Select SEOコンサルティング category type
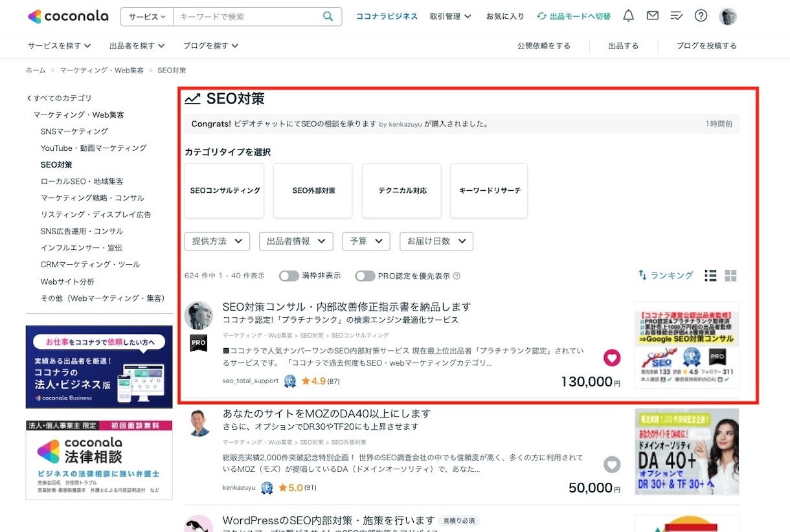This screenshot has height=532, width=790. (x=225, y=191)
